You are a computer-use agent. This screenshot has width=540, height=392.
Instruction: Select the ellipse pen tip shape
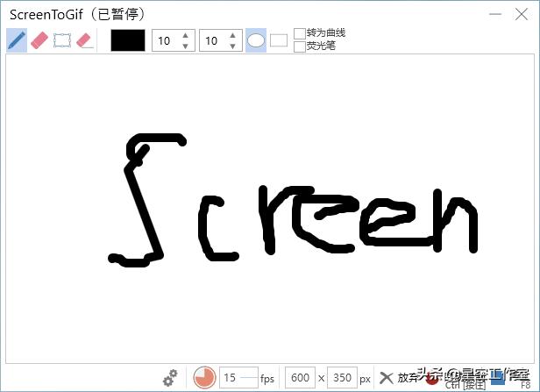(x=256, y=40)
